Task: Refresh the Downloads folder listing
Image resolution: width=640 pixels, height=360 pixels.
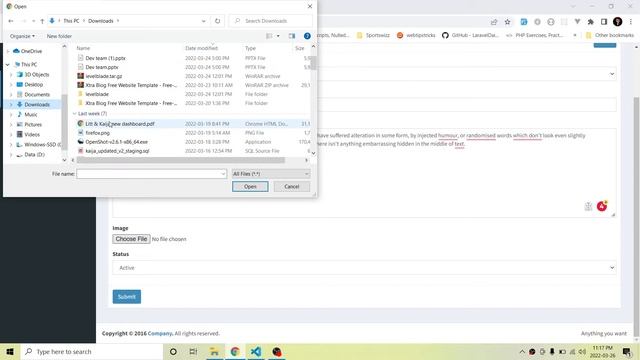Action: click(x=218, y=21)
